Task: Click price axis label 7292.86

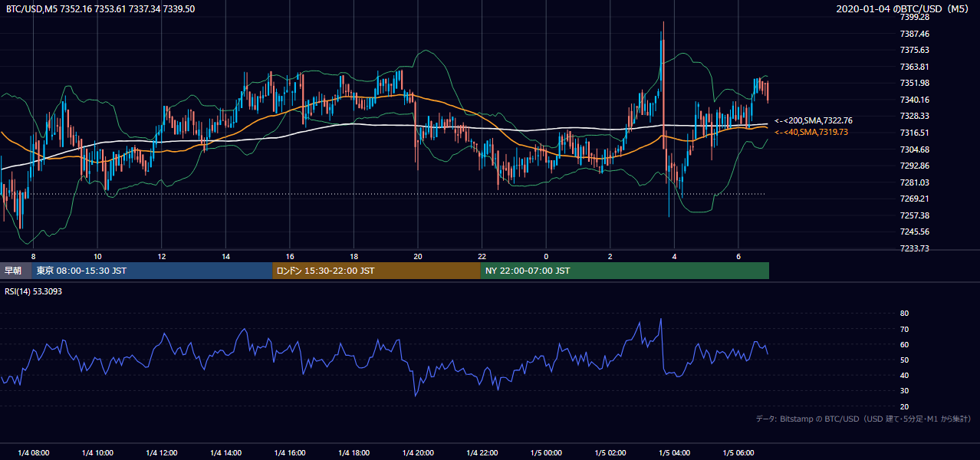Action: [915, 166]
